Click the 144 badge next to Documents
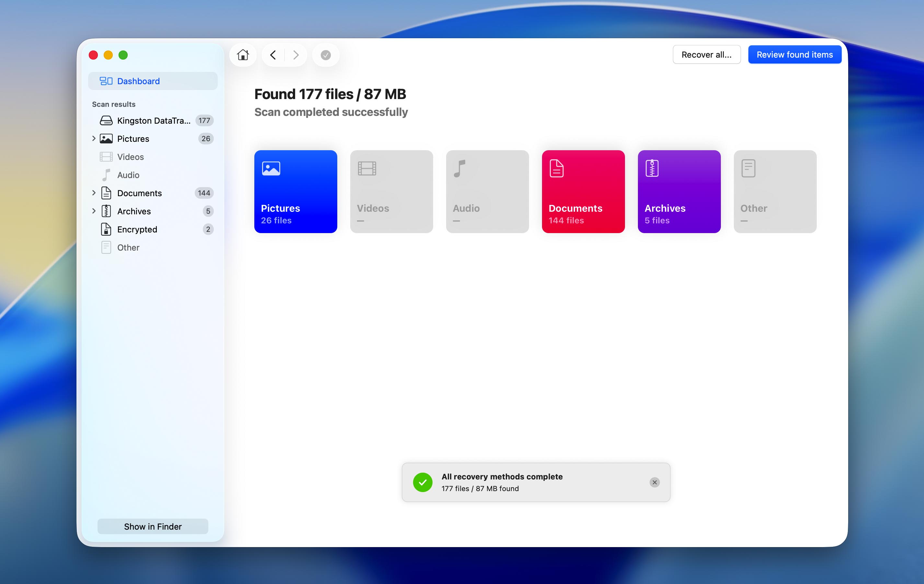This screenshot has height=584, width=924. pos(204,193)
